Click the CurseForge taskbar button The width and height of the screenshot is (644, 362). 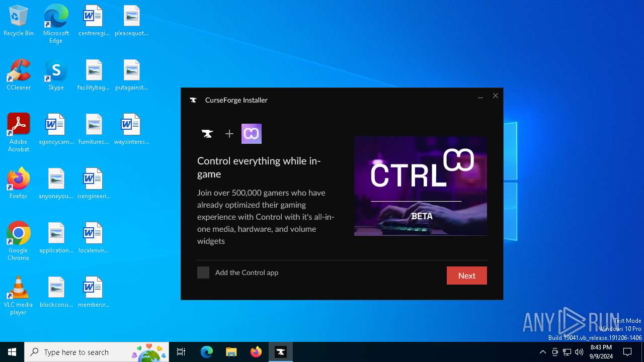pos(281,352)
